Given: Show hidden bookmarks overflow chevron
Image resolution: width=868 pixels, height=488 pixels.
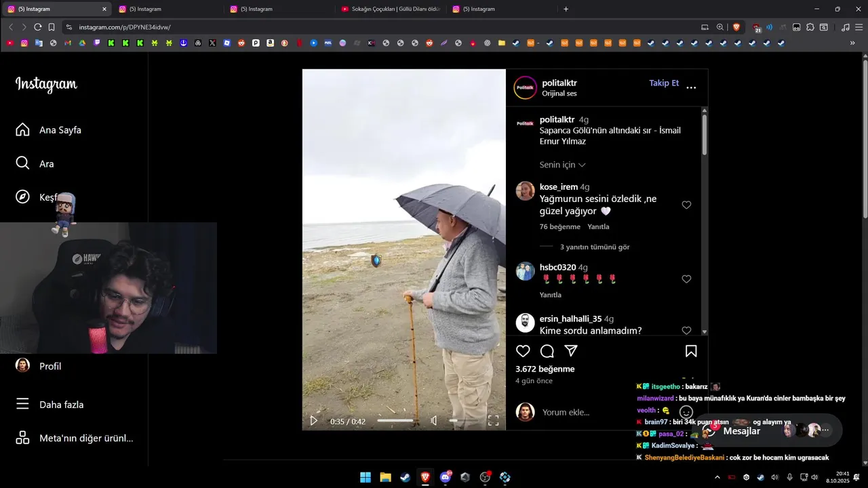Looking at the screenshot, I should tap(852, 43).
